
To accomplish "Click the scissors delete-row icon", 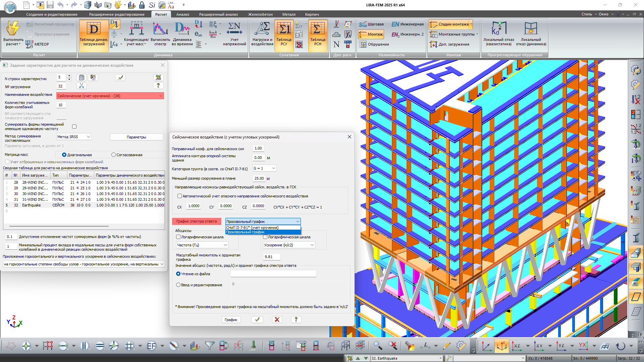I will (82, 86).
